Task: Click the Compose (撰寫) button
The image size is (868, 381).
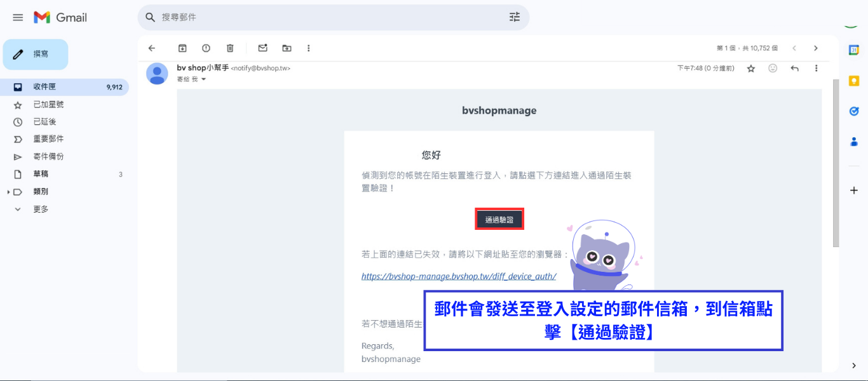Action: [36, 55]
